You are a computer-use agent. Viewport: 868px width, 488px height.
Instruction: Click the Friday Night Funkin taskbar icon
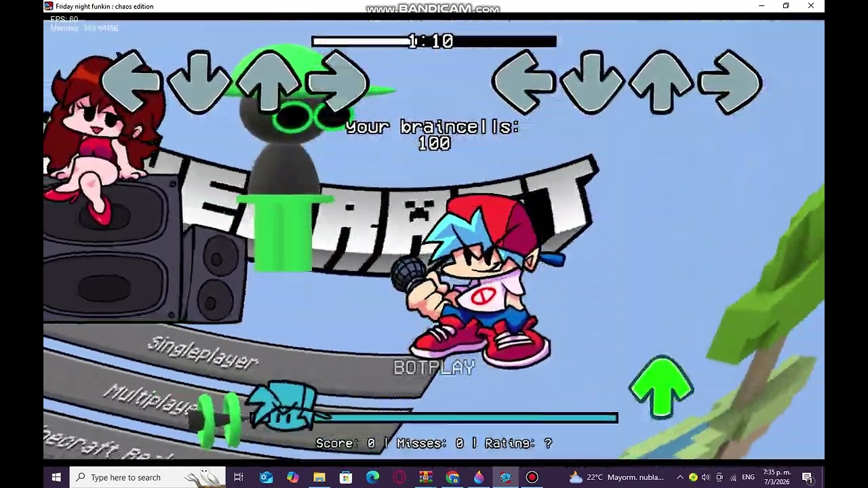point(505,477)
